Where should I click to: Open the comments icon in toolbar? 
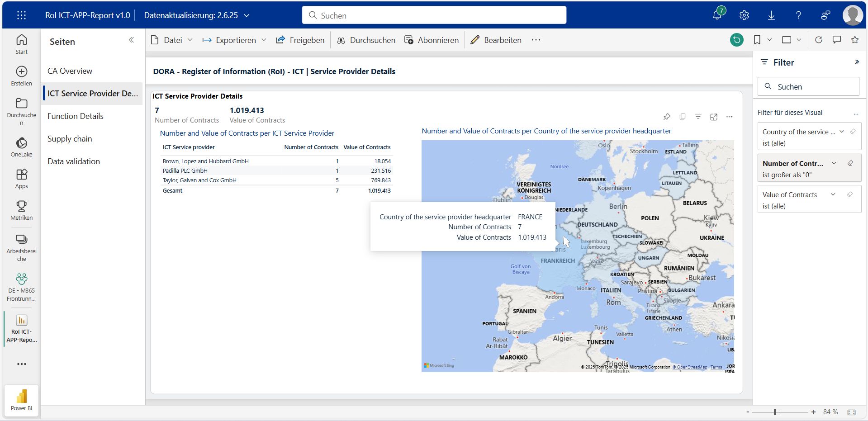(x=836, y=40)
